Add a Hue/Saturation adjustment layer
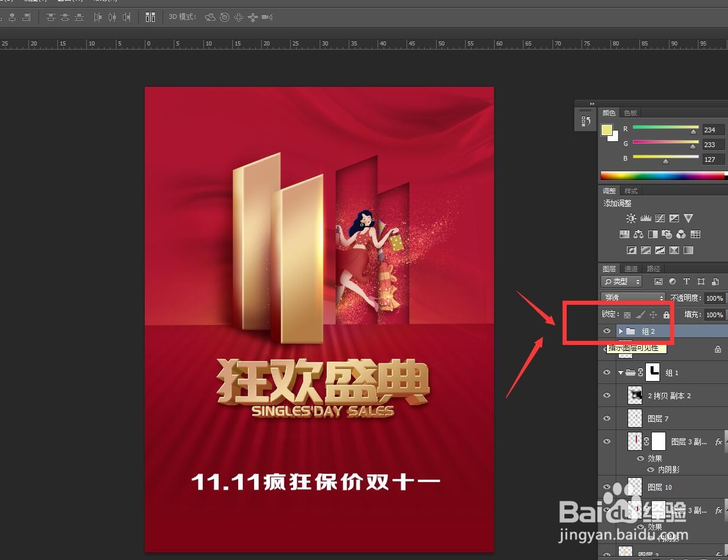The height and width of the screenshot is (560, 728). pyautogui.click(x=625, y=234)
